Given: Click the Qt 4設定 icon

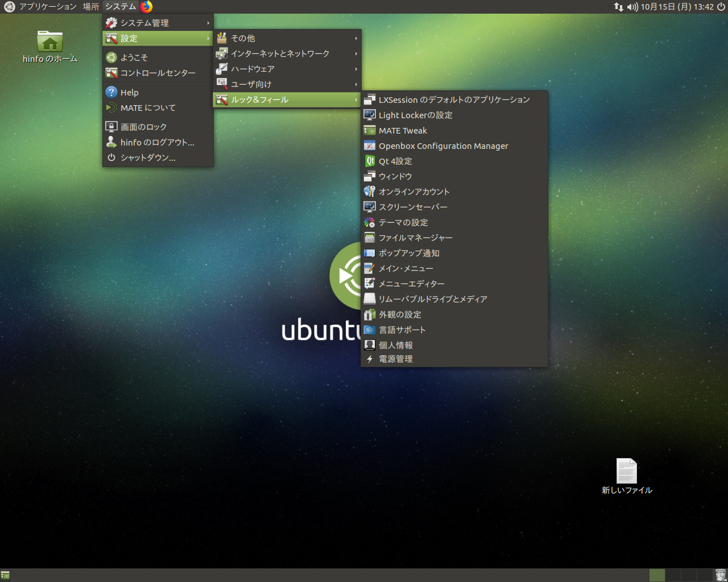Looking at the screenshot, I should click(x=370, y=161).
